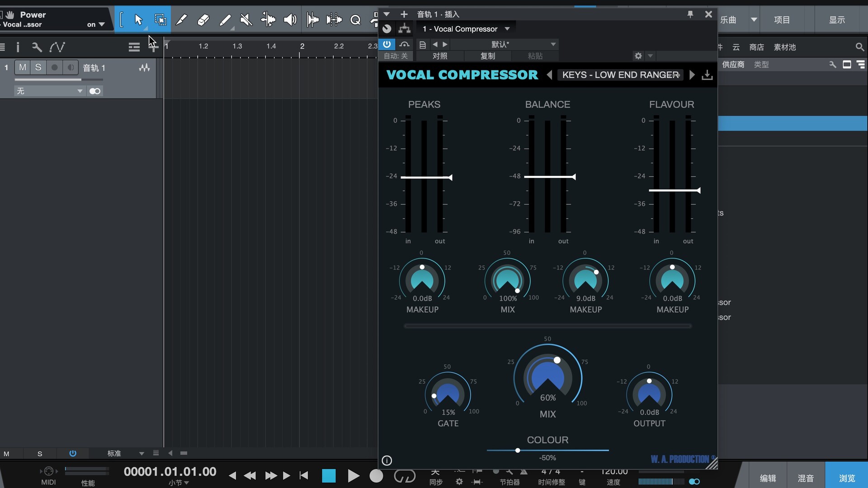The height and width of the screenshot is (488, 868).
Task: Toggle global solo S below track list
Action: tap(40, 454)
